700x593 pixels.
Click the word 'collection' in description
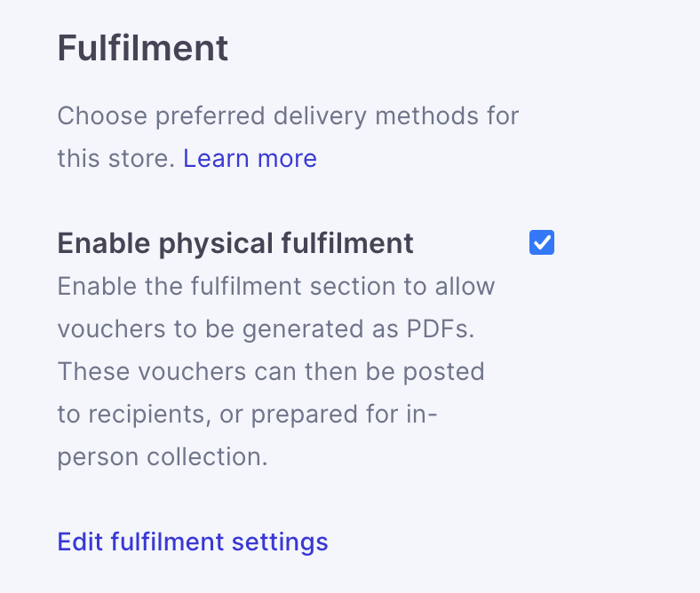[x=208, y=457]
